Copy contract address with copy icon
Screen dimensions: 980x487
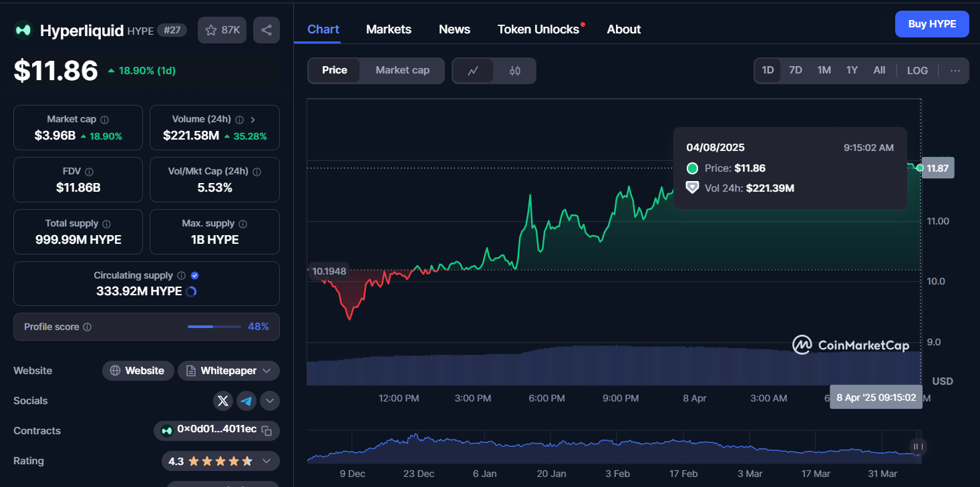[x=267, y=430]
